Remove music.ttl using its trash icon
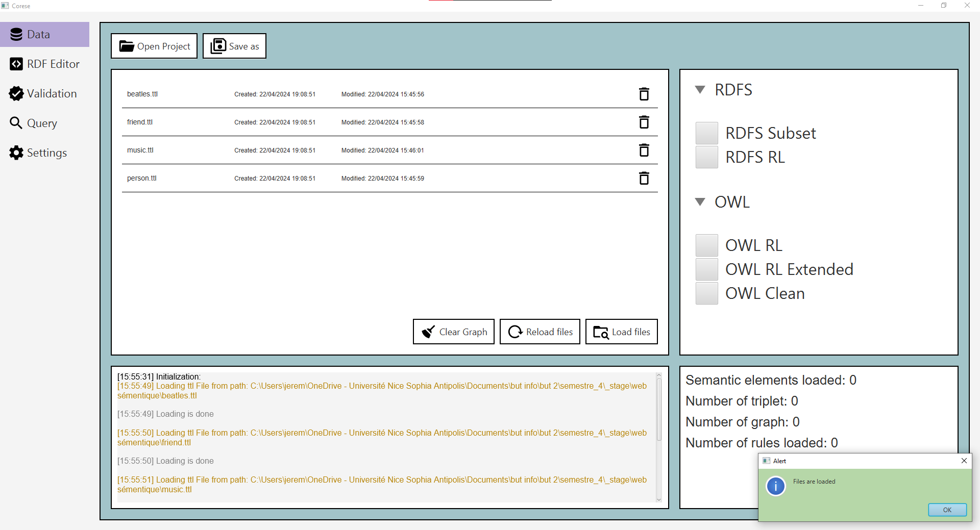The width and height of the screenshot is (980, 530). coord(644,150)
